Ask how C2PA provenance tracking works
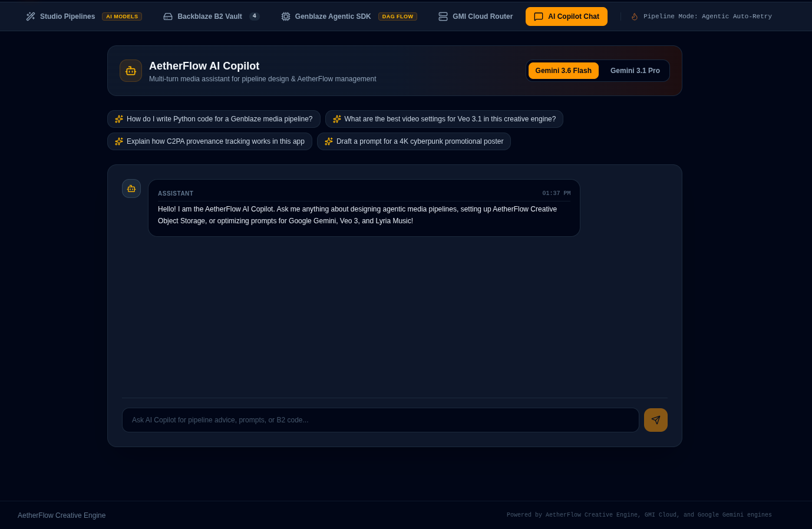The width and height of the screenshot is (812, 529). (x=210, y=141)
